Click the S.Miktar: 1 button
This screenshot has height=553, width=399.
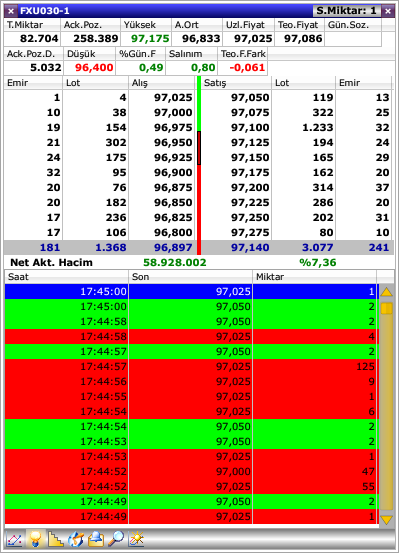click(x=346, y=11)
